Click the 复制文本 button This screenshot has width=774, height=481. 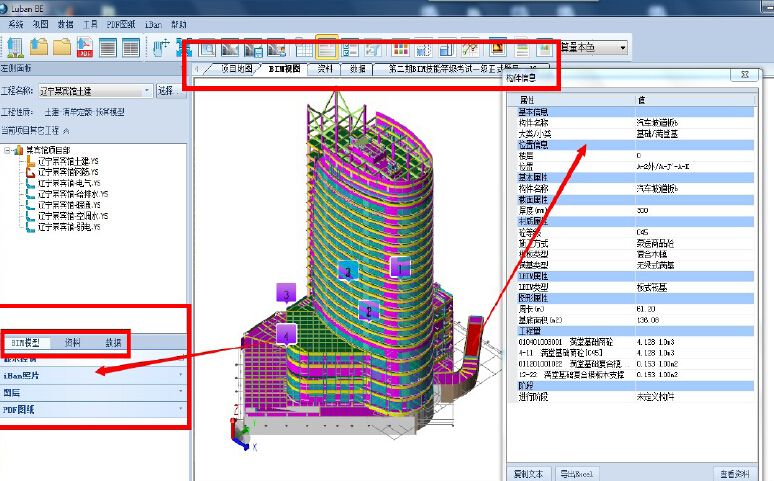(x=528, y=474)
